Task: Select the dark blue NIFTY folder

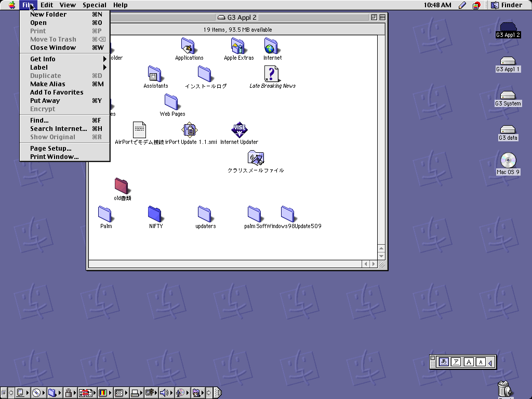Action: [x=154, y=214]
